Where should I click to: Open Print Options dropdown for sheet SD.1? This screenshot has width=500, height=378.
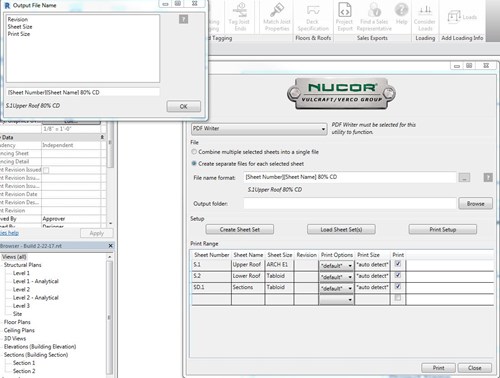point(336,288)
